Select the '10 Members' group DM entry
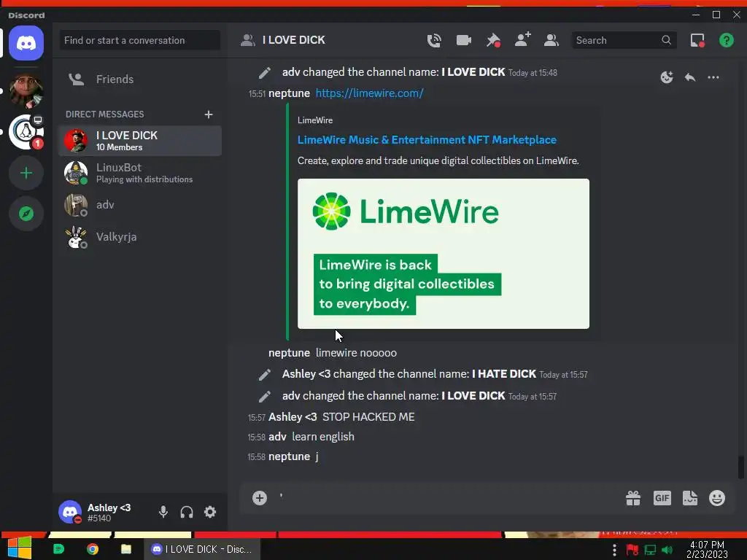 (x=139, y=141)
